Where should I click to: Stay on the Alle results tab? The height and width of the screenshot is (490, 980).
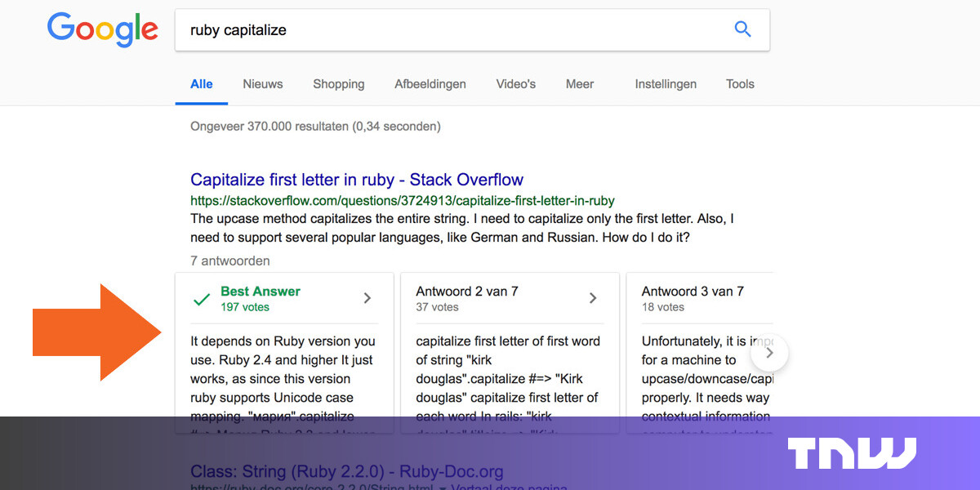pyautogui.click(x=201, y=84)
